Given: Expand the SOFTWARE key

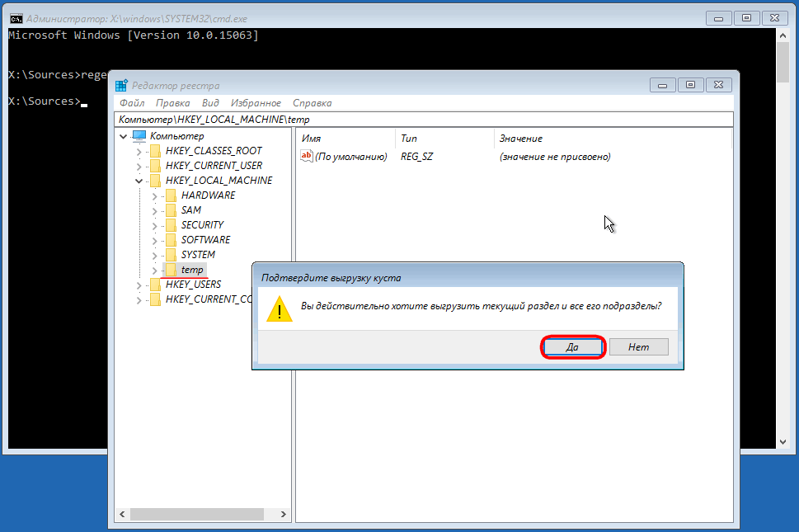Looking at the screenshot, I should pyautogui.click(x=154, y=240).
